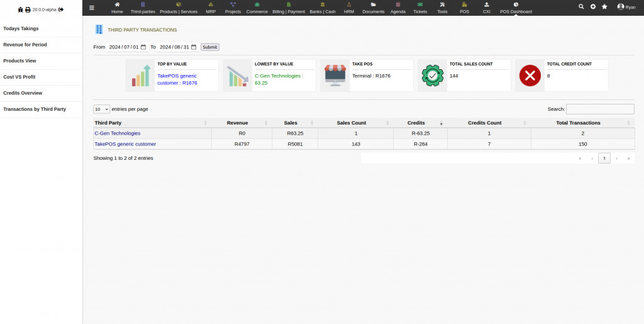The height and width of the screenshot is (324, 644).
Task: Click the logout arrow icon
Action: tap(61, 9)
